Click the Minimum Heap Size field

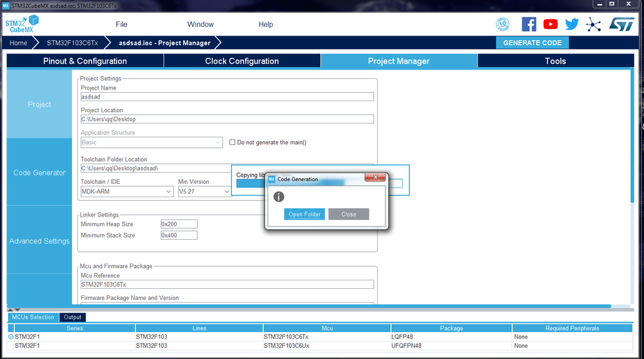pos(179,224)
